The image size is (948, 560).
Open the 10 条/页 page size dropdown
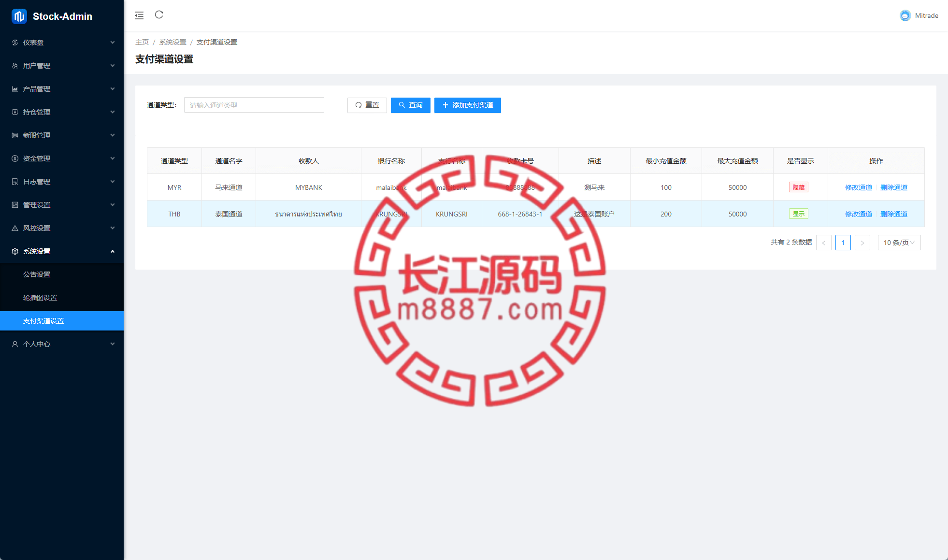pos(899,243)
